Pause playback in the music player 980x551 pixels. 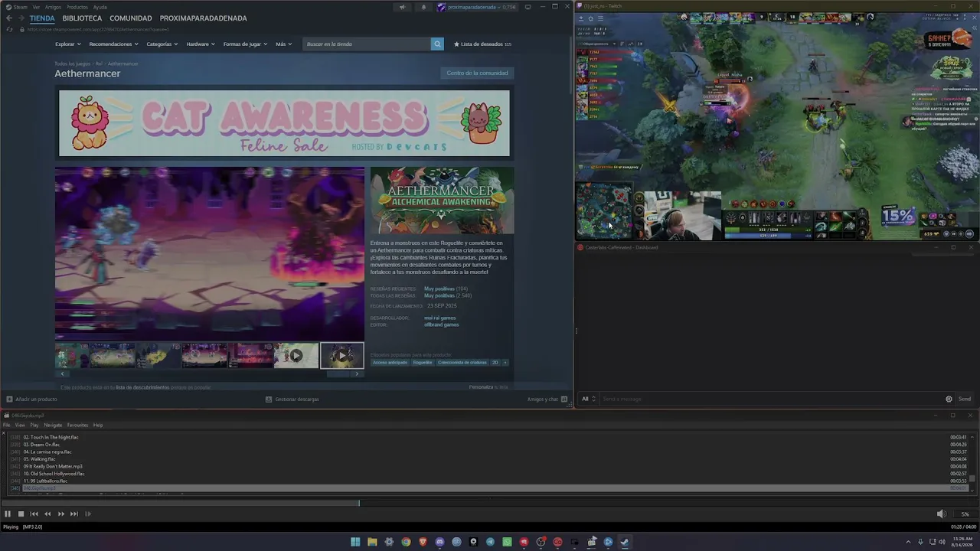point(8,514)
